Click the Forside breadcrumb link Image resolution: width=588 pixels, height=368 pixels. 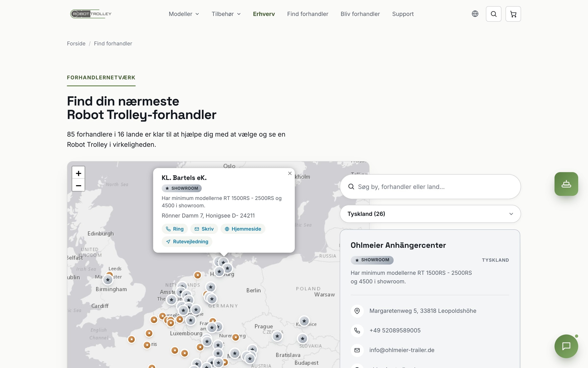76,43
